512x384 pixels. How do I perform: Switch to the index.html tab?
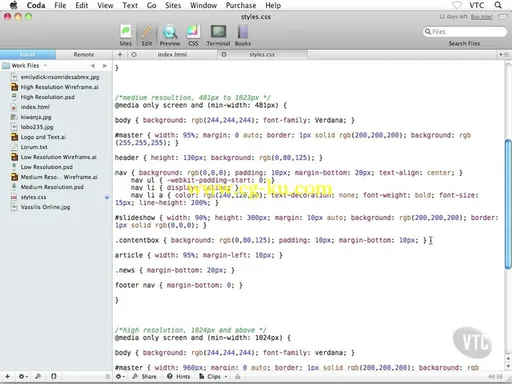(x=172, y=54)
